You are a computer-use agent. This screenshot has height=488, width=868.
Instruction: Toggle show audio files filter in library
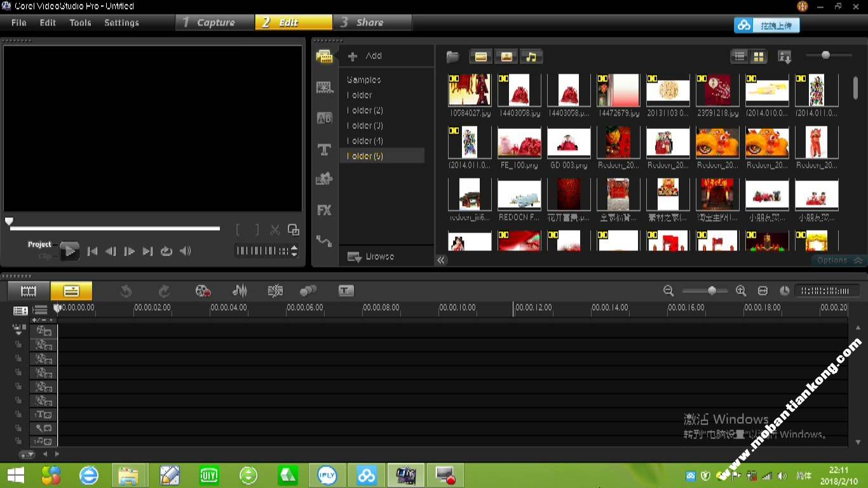coord(531,57)
